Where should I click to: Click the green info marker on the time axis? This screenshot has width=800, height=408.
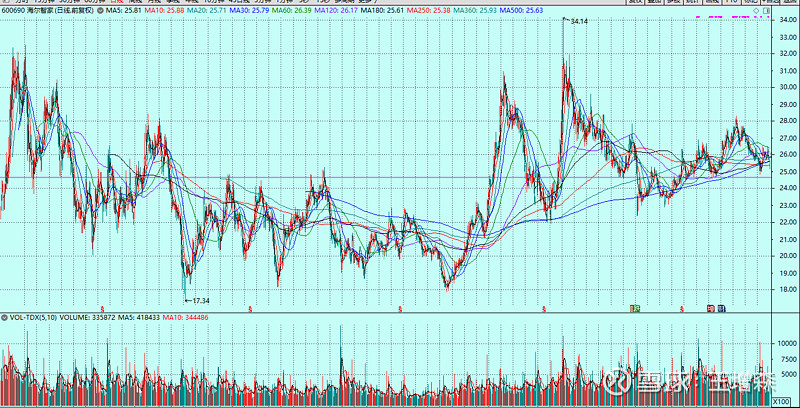[x=635, y=307]
